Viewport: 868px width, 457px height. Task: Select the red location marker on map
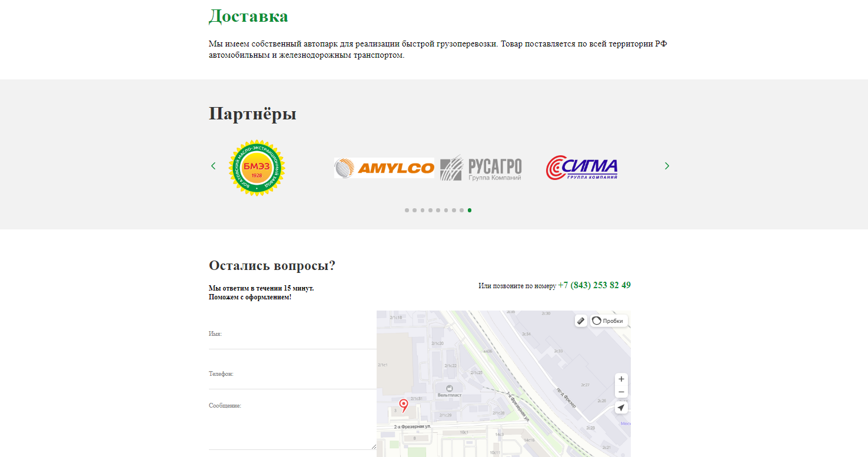pos(403,405)
